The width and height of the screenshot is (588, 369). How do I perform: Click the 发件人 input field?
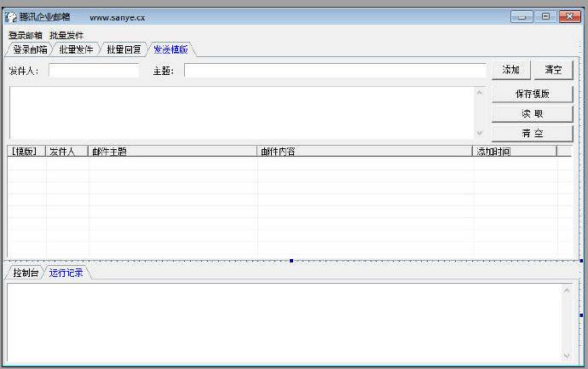click(94, 71)
